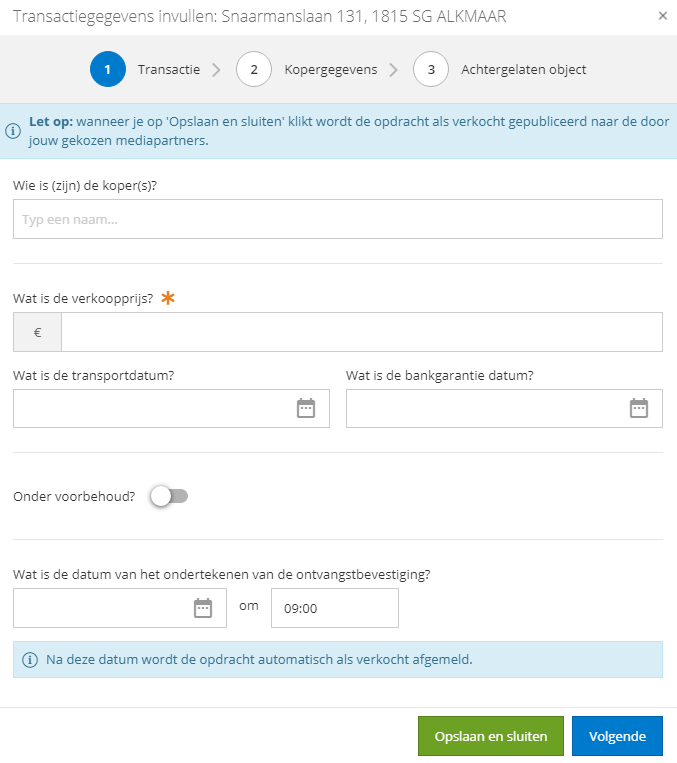The width and height of the screenshot is (677, 763).
Task: Go to the Achtergelaten object step label
Action: coord(524,70)
